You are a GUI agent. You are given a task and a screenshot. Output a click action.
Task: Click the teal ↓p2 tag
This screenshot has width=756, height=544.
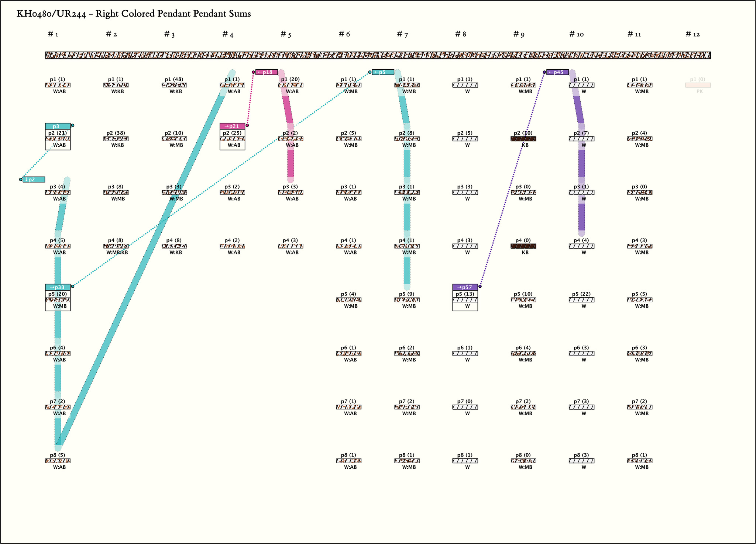[34, 180]
